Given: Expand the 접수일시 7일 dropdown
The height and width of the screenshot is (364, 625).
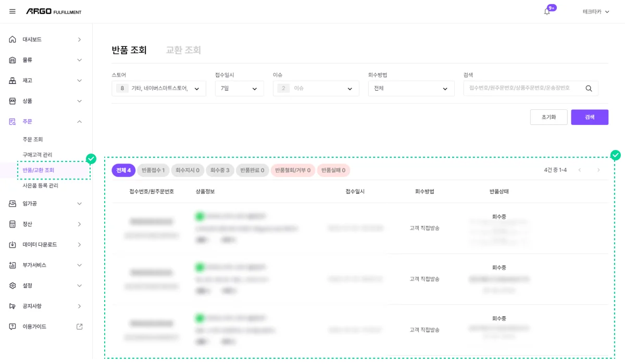Looking at the screenshot, I should 239,88.
